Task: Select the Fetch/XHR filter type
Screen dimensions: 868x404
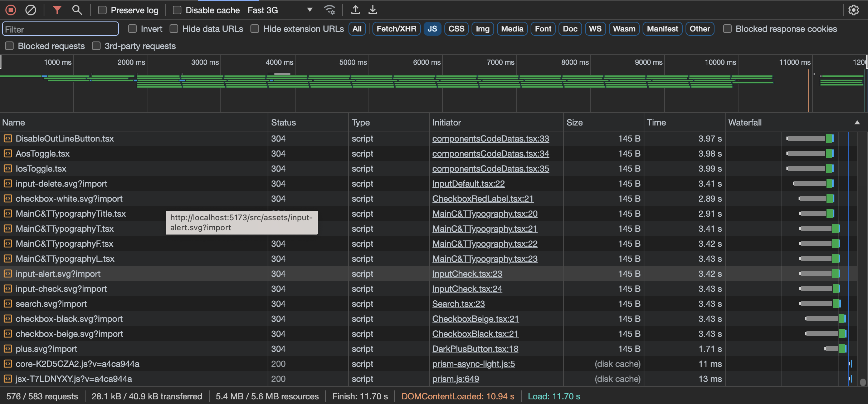Action: point(396,29)
